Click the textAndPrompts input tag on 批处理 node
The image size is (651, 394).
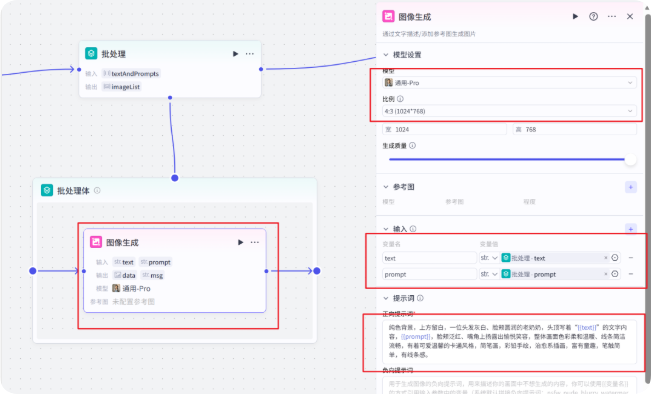(131, 73)
